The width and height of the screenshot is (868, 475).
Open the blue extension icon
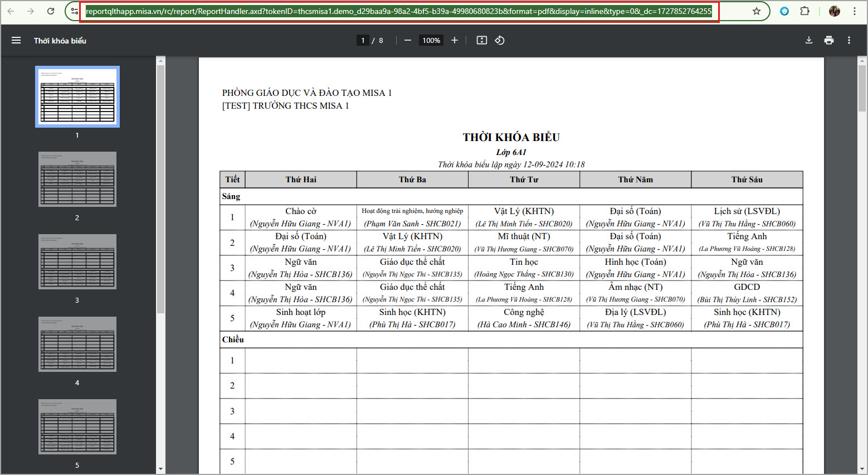(x=784, y=11)
